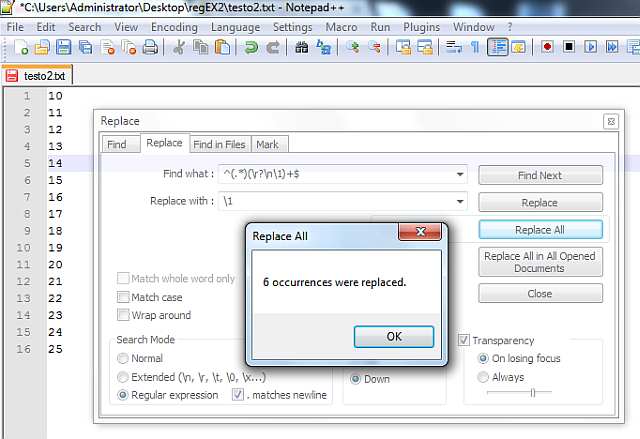Open the Search menu
640x439 pixels.
point(84,27)
